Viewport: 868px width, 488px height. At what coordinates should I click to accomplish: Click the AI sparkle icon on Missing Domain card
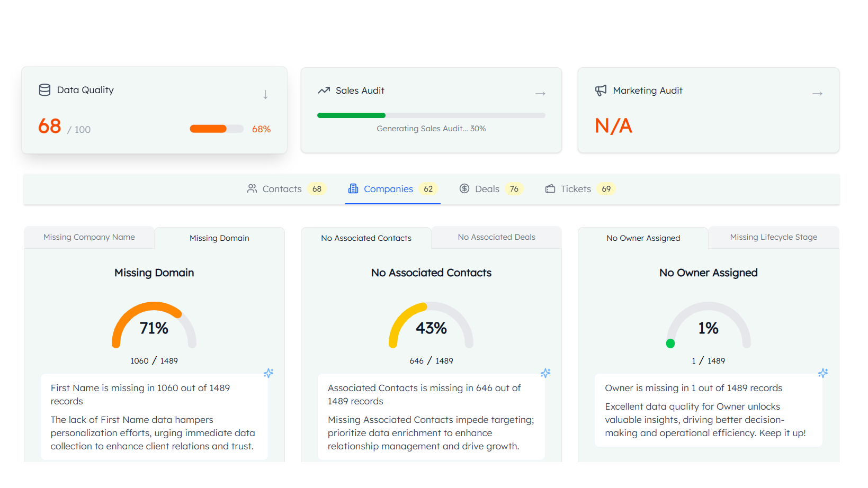[269, 373]
